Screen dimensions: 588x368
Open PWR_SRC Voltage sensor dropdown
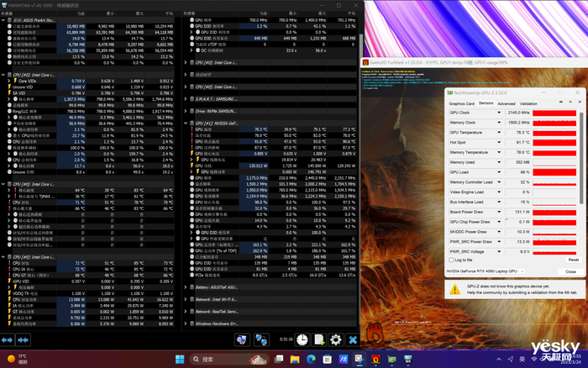[x=499, y=252]
